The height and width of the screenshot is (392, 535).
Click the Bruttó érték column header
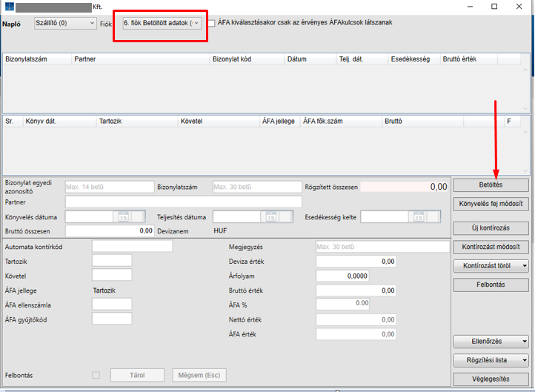[469, 59]
